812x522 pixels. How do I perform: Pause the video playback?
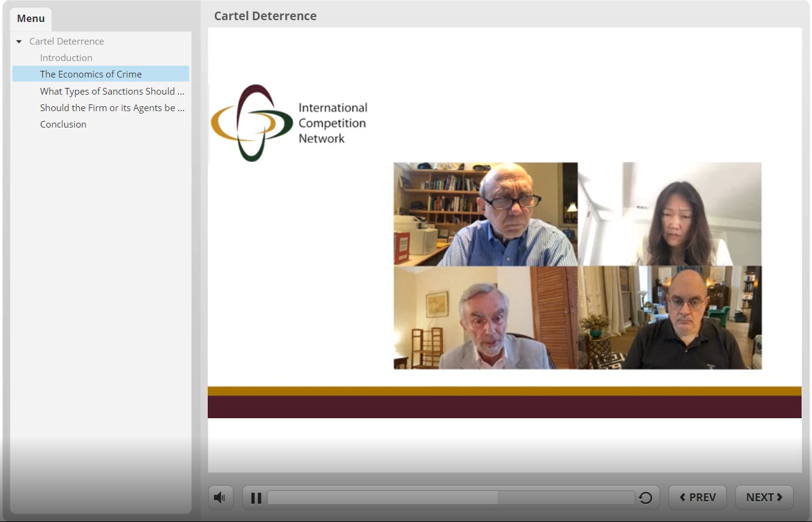coord(256,498)
